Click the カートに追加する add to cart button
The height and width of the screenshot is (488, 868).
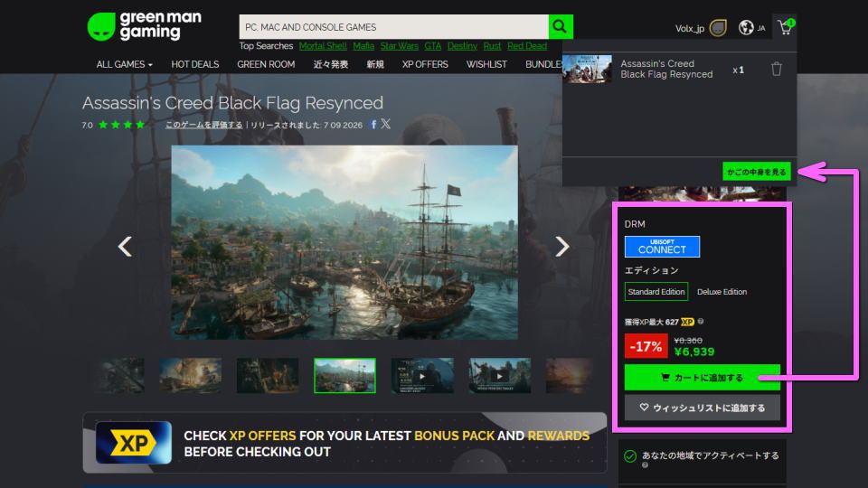click(x=702, y=378)
